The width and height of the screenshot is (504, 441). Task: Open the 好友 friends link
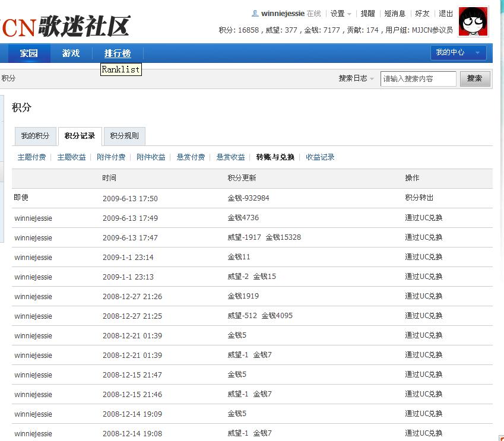(422, 14)
